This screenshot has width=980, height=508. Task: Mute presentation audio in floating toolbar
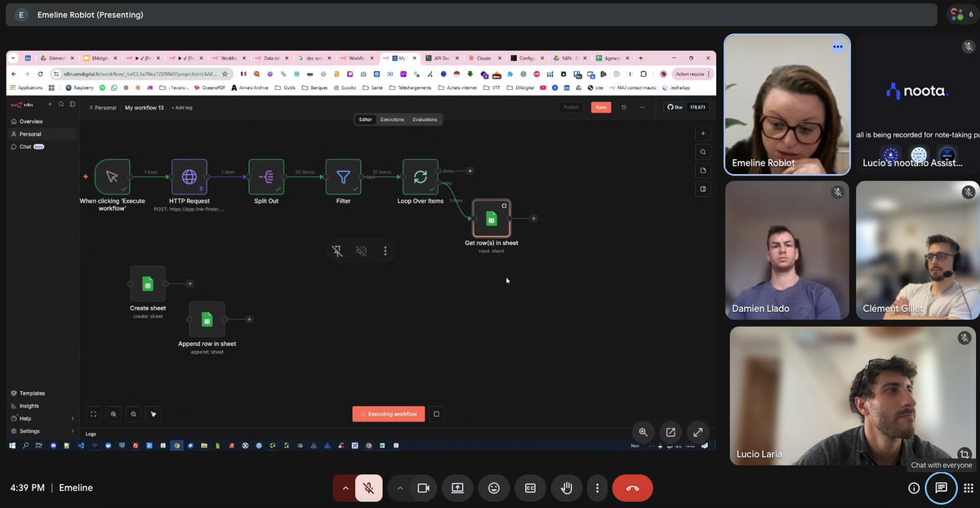(361, 251)
